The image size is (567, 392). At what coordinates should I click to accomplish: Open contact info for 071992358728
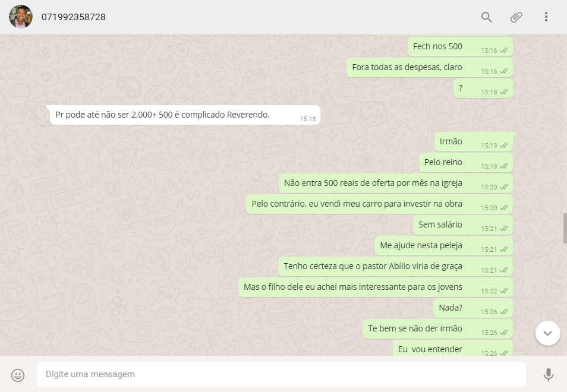click(x=74, y=17)
